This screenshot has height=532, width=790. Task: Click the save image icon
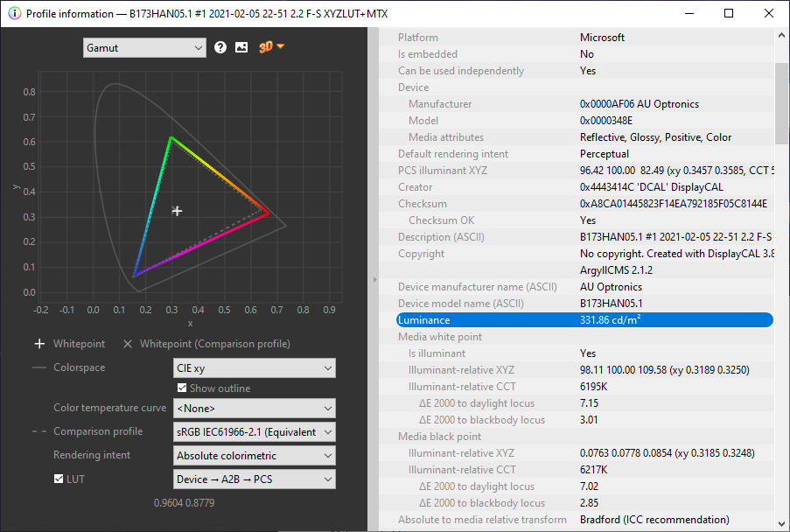(241, 47)
